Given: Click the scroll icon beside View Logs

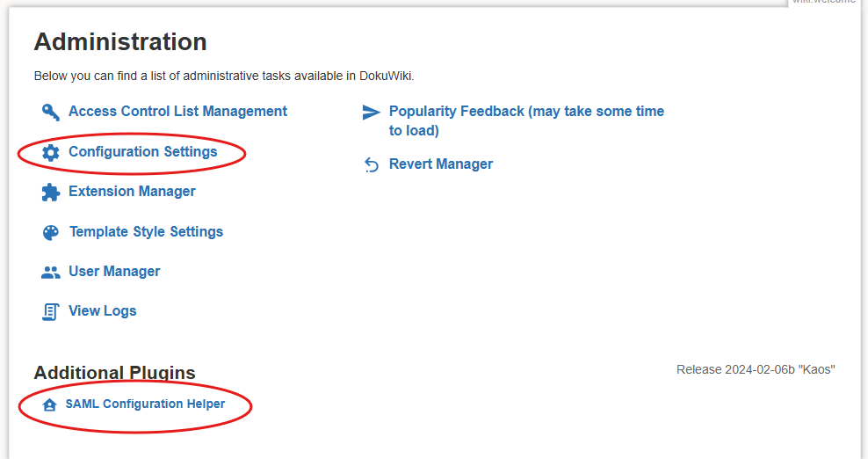Looking at the screenshot, I should click(51, 311).
